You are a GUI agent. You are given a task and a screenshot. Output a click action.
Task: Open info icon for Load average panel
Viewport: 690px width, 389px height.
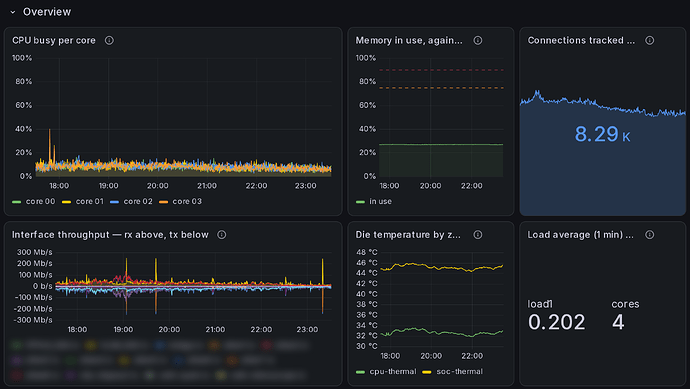click(x=650, y=235)
